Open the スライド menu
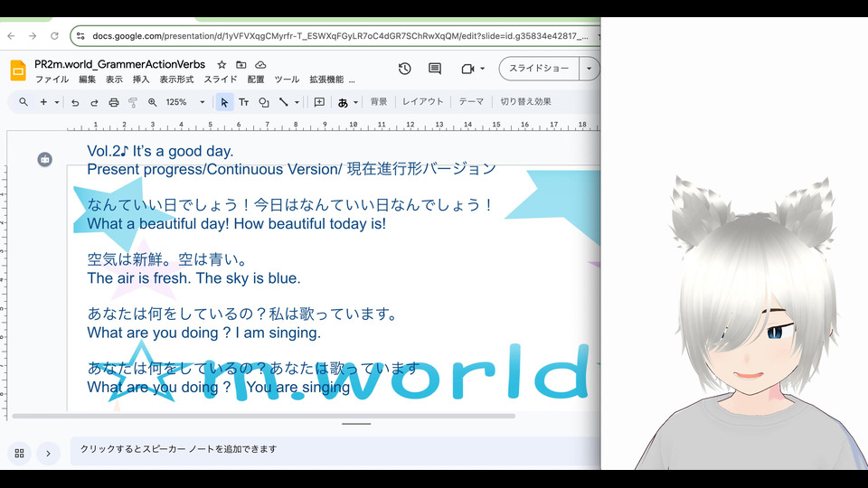868x488 pixels. click(x=221, y=80)
